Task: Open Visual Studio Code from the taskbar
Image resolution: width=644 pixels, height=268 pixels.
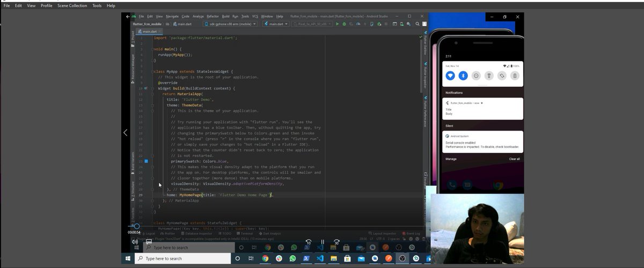Action: (320, 258)
